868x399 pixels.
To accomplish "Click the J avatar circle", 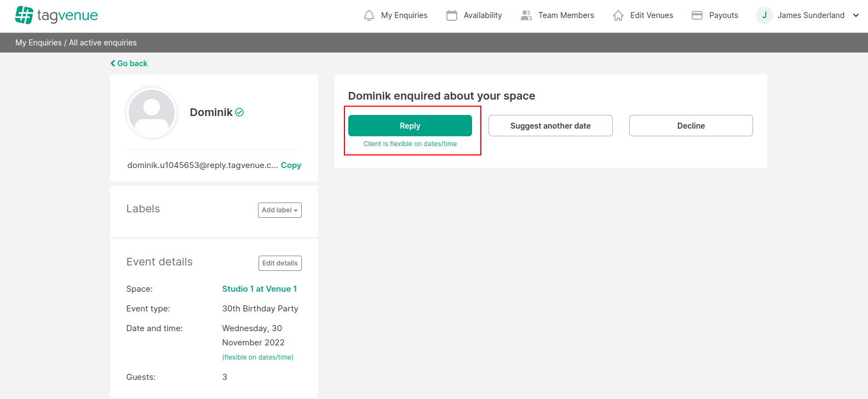I will (x=764, y=15).
